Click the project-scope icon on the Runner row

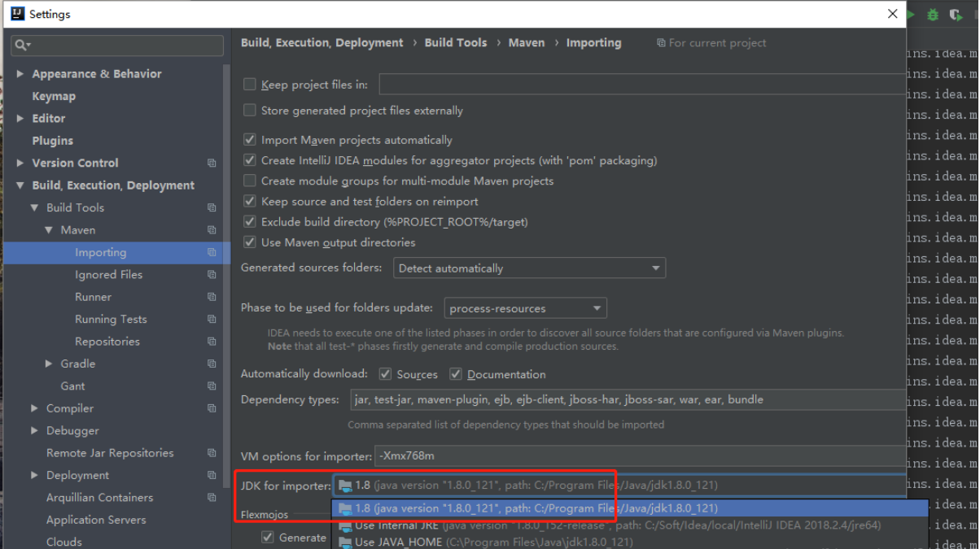point(212,298)
